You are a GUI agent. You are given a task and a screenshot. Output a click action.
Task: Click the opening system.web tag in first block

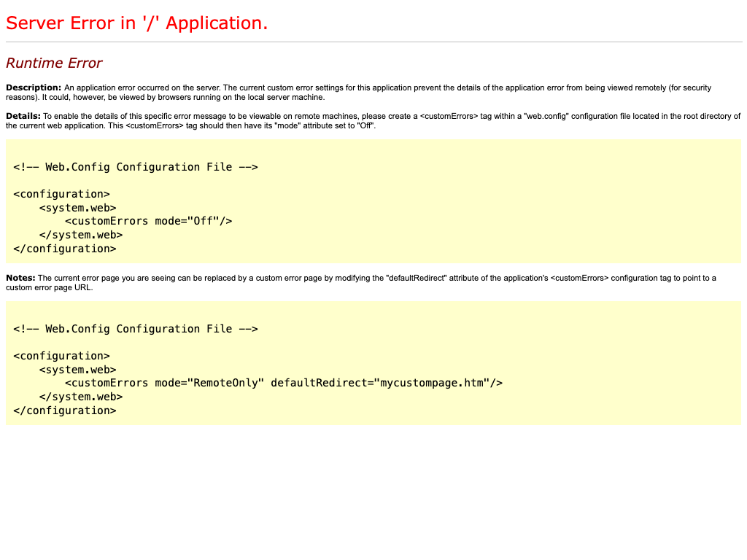point(77,208)
